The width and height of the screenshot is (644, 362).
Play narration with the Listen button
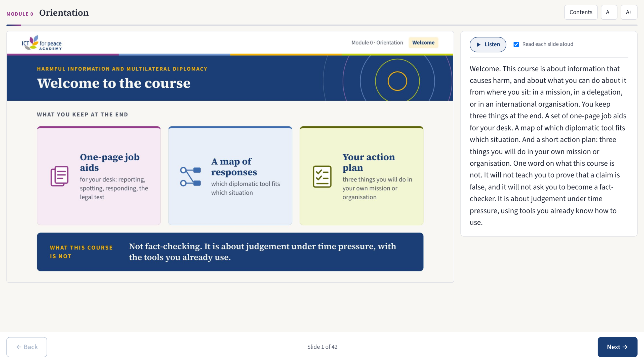(488, 44)
